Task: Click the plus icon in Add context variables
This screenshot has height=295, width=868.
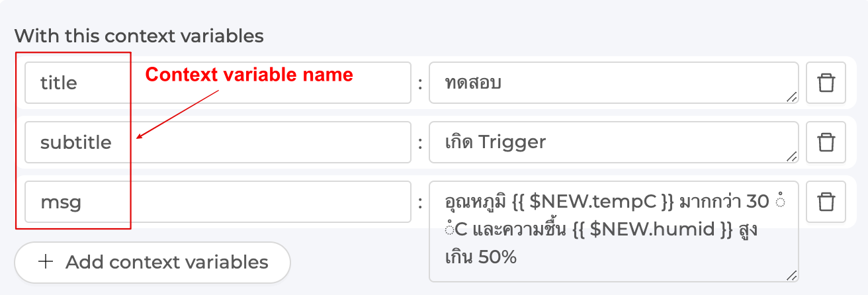Action: tap(46, 262)
